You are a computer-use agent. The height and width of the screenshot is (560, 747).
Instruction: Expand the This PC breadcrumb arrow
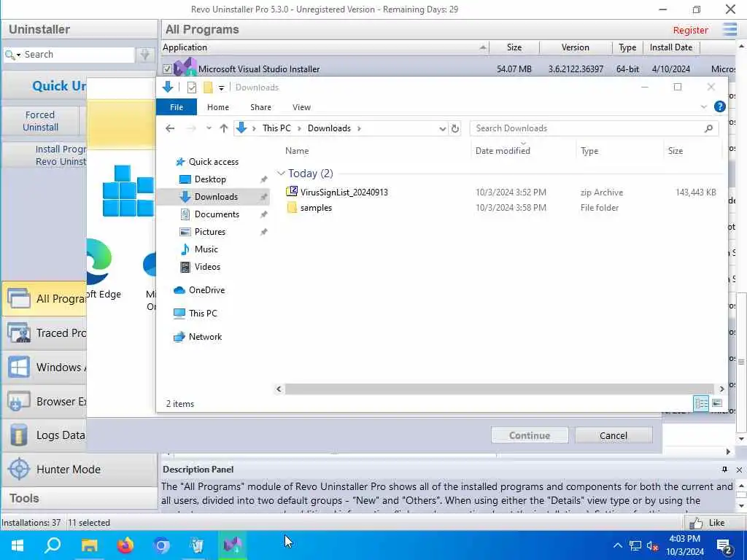[x=299, y=128]
